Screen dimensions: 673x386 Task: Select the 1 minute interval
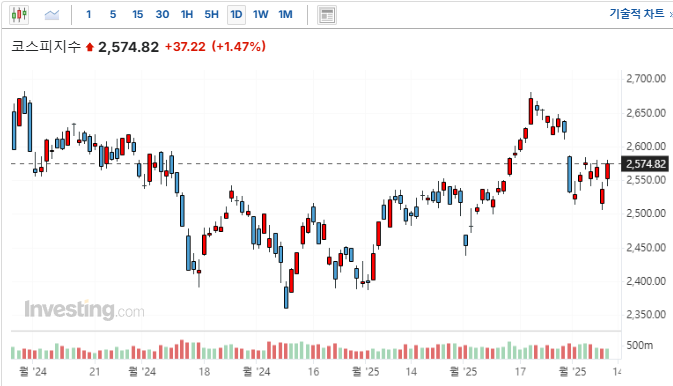88,15
